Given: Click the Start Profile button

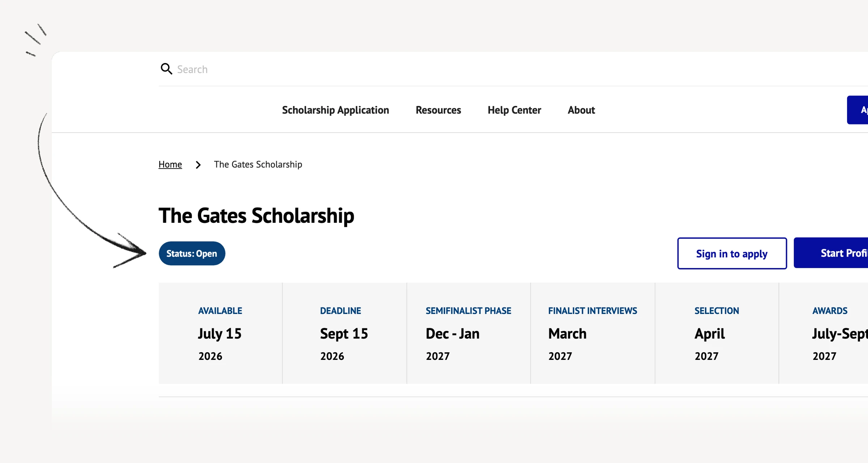Looking at the screenshot, I should (x=831, y=253).
